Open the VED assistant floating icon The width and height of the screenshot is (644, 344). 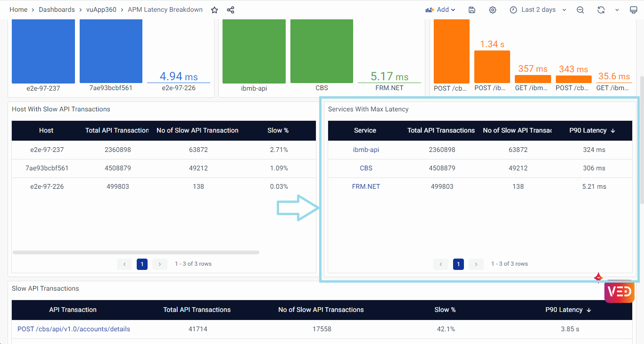pos(619,291)
